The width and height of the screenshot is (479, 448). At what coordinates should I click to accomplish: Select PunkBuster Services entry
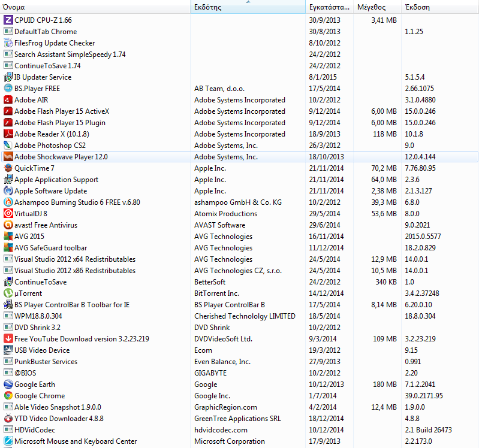click(x=240, y=362)
